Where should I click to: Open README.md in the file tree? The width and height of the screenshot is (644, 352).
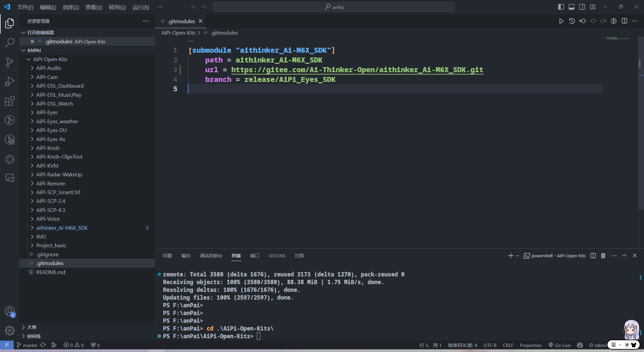tap(87, 272)
